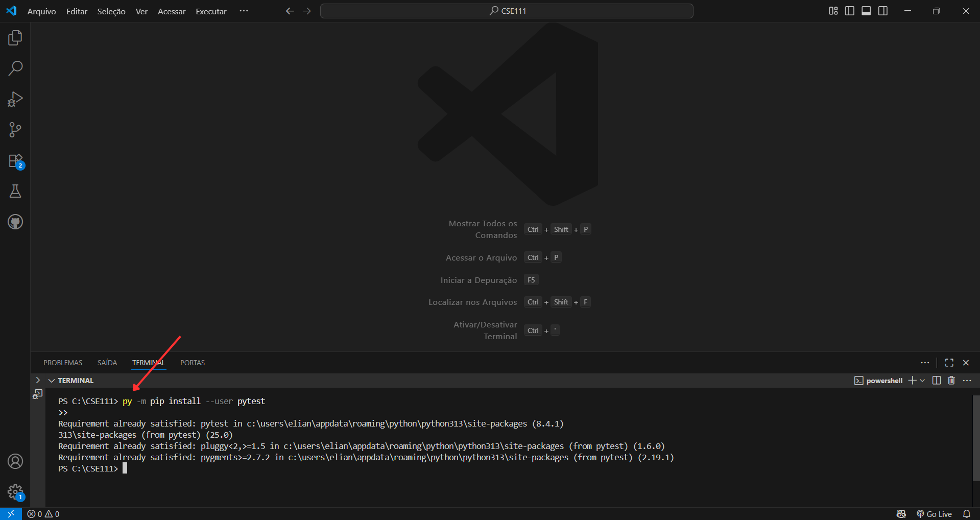Click the Go Live status button
980x520 pixels.
(934, 514)
